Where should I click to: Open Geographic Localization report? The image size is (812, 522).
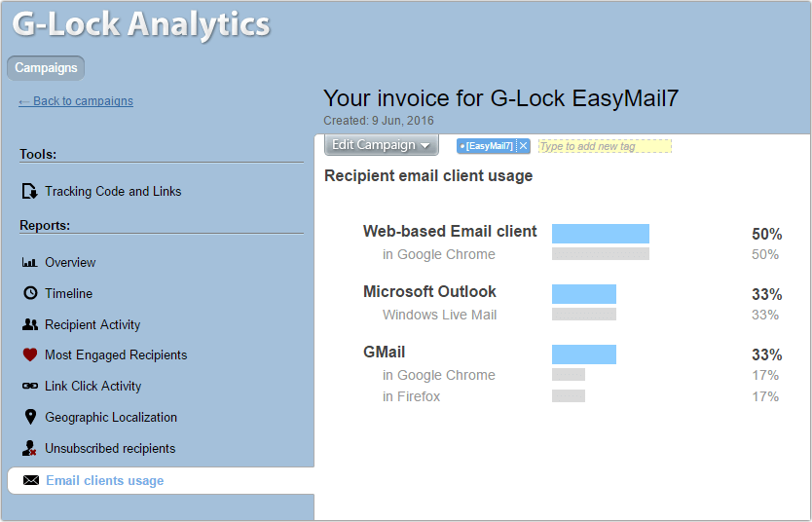pyautogui.click(x=111, y=417)
